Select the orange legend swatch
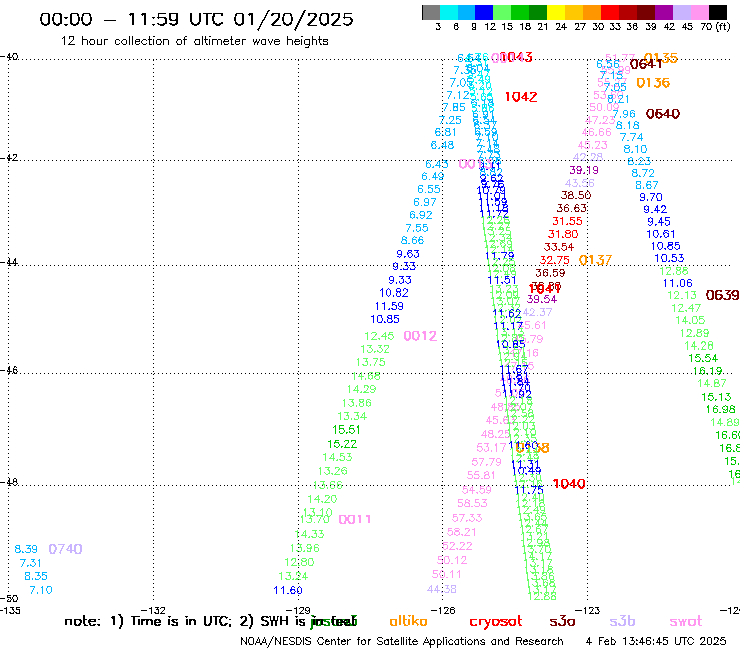Screen dimensions: 740x650 (592, 13)
